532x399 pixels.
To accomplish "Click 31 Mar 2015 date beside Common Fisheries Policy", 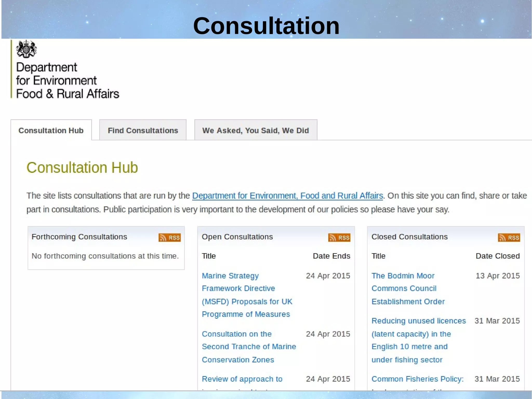I will point(497,379).
